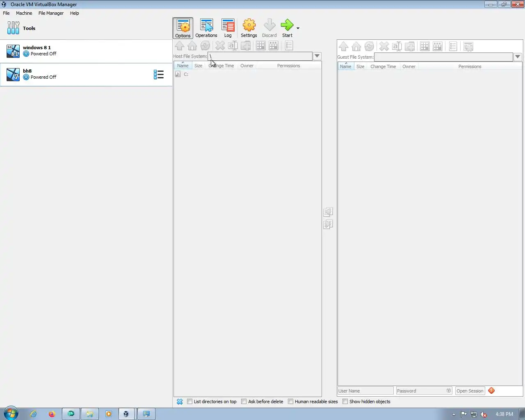Open Internet Explorer from the taskbar
This screenshot has width=525, height=420.
tap(33, 414)
